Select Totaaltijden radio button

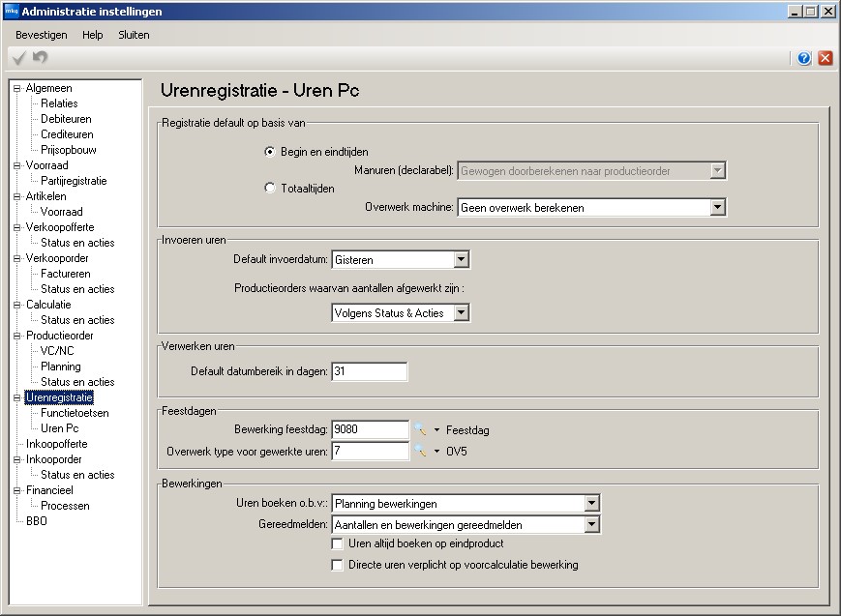coord(270,189)
